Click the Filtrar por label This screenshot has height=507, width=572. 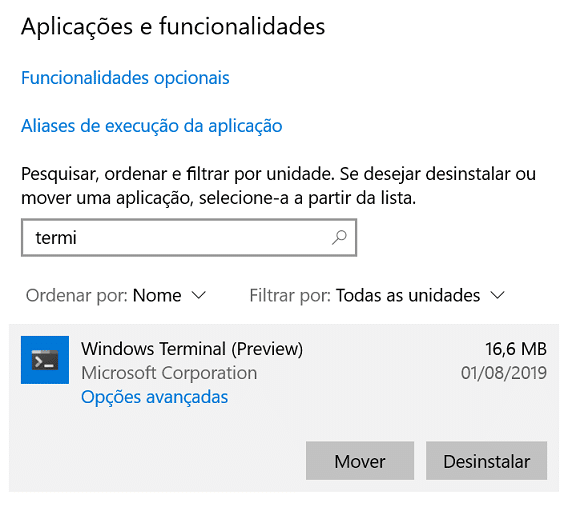pyautogui.click(x=290, y=295)
